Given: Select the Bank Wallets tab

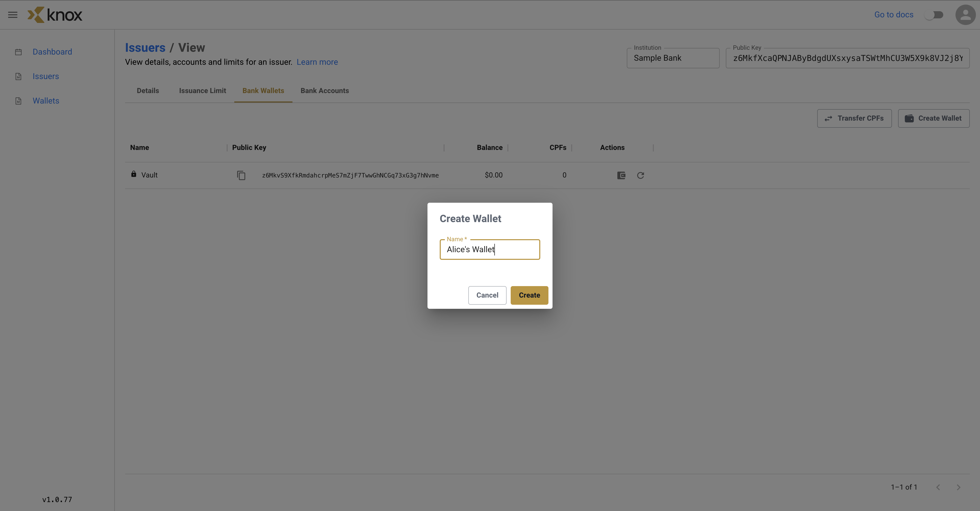Looking at the screenshot, I should (263, 91).
